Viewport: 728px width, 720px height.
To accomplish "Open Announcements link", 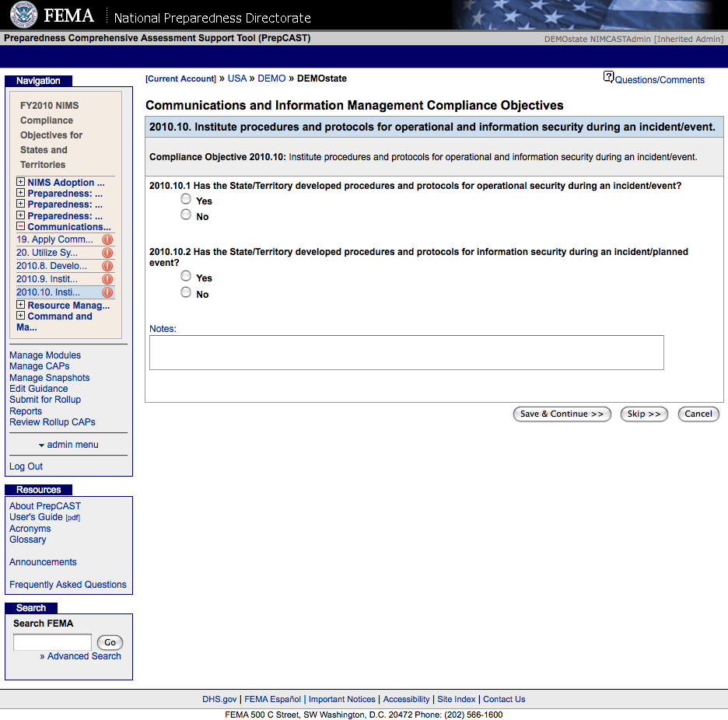I will pyautogui.click(x=44, y=562).
